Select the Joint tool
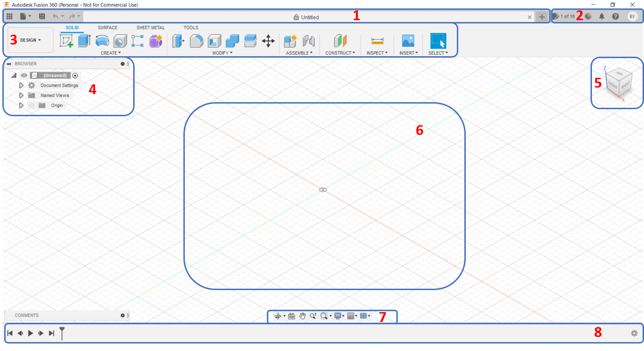Screen dimensions: 644x351 coord(308,41)
